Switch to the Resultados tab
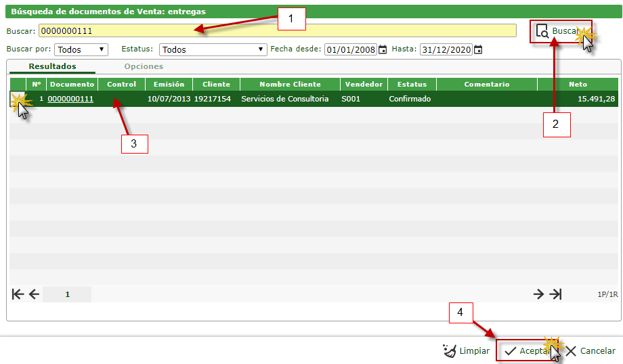Image resolution: width=623 pixels, height=364 pixels. (52, 66)
